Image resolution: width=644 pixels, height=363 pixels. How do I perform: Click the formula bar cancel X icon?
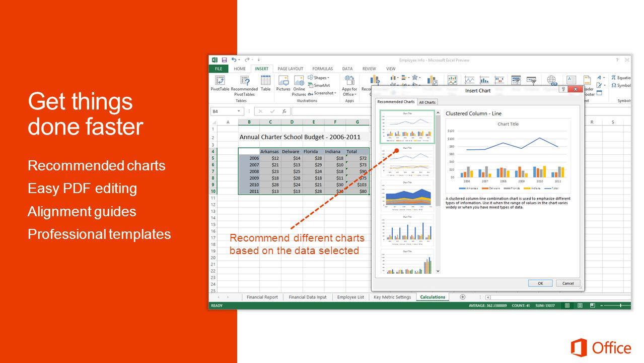pyautogui.click(x=261, y=111)
